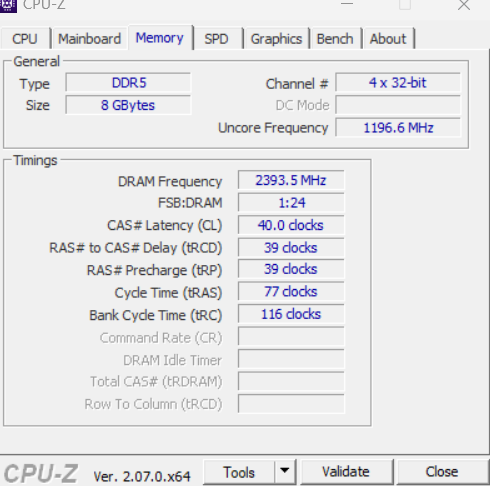Viewport: 490px width, 486px height.
Task: Open the Mainboard tab
Action: pos(89,39)
